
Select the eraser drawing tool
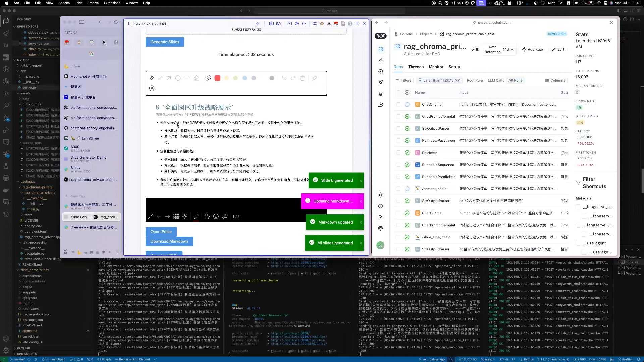[x=196, y=78]
